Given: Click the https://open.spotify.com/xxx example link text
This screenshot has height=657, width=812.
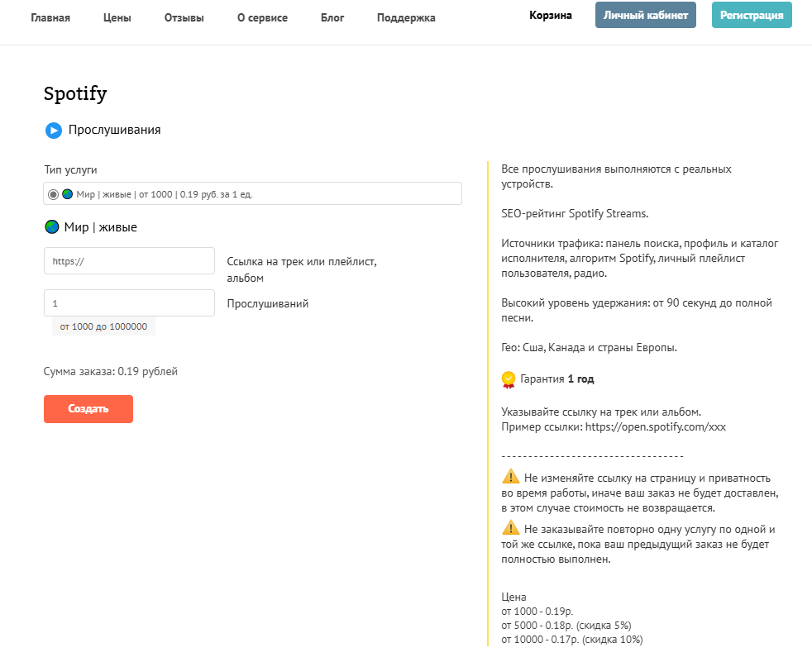Looking at the screenshot, I should pos(656,427).
